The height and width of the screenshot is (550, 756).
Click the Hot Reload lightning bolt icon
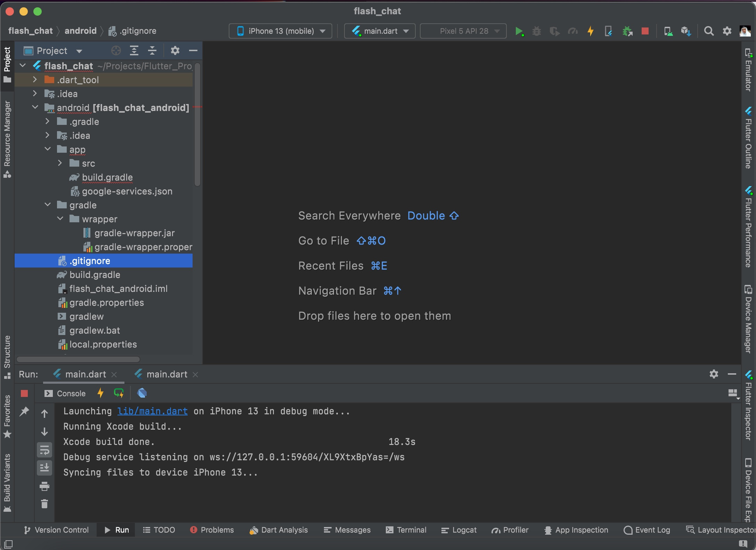590,31
